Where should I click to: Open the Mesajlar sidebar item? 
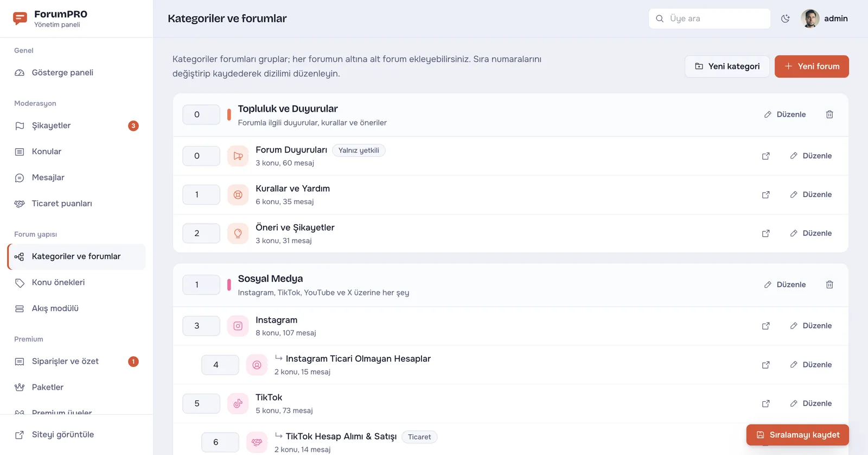pyautogui.click(x=76, y=178)
